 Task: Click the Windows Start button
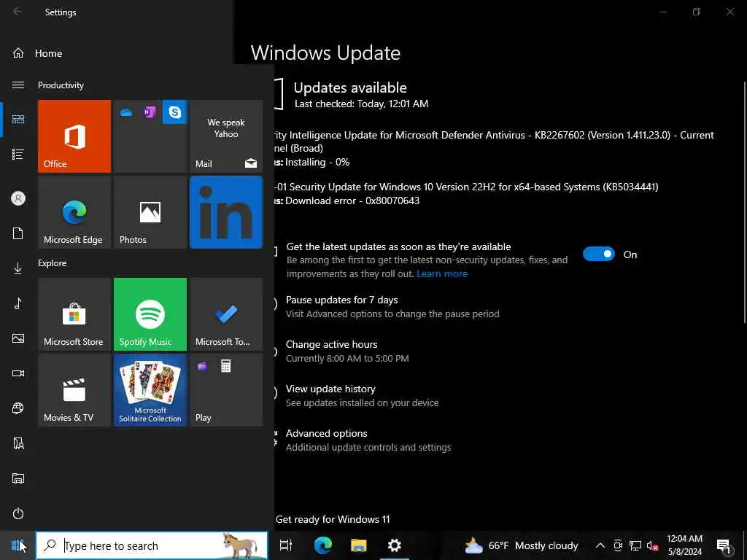point(18,545)
